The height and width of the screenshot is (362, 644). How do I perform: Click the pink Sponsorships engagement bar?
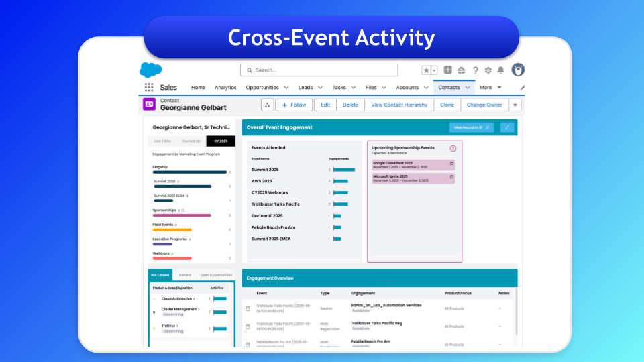pos(182,215)
